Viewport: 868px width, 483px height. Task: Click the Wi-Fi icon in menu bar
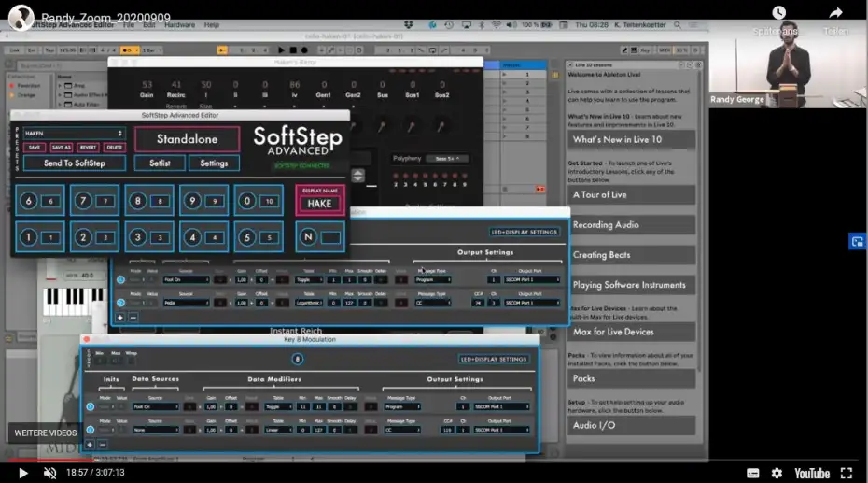click(496, 25)
